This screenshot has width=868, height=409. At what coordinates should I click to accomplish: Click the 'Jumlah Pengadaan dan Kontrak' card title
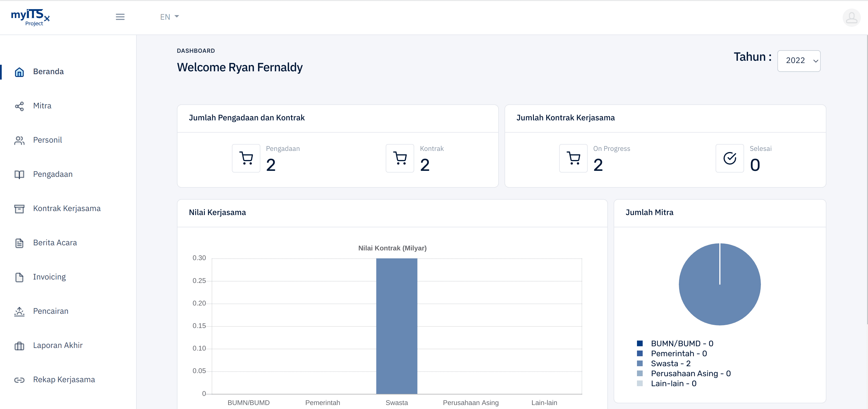click(247, 118)
